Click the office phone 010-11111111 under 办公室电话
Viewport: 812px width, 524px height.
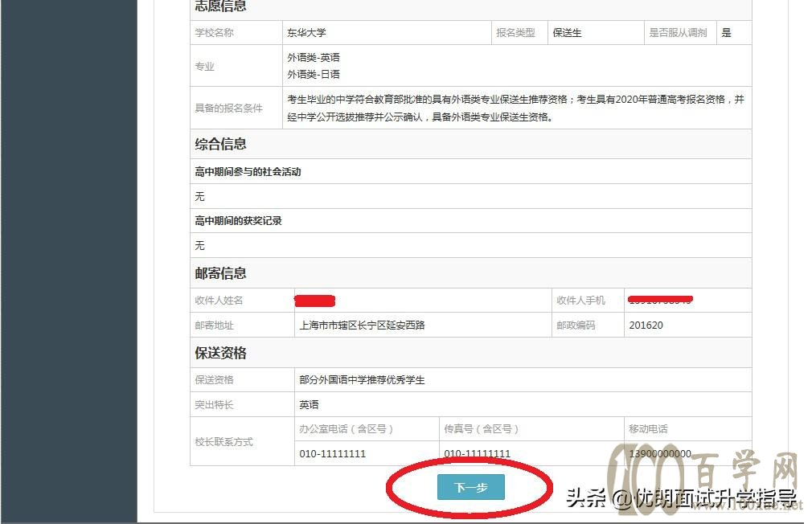click(333, 453)
